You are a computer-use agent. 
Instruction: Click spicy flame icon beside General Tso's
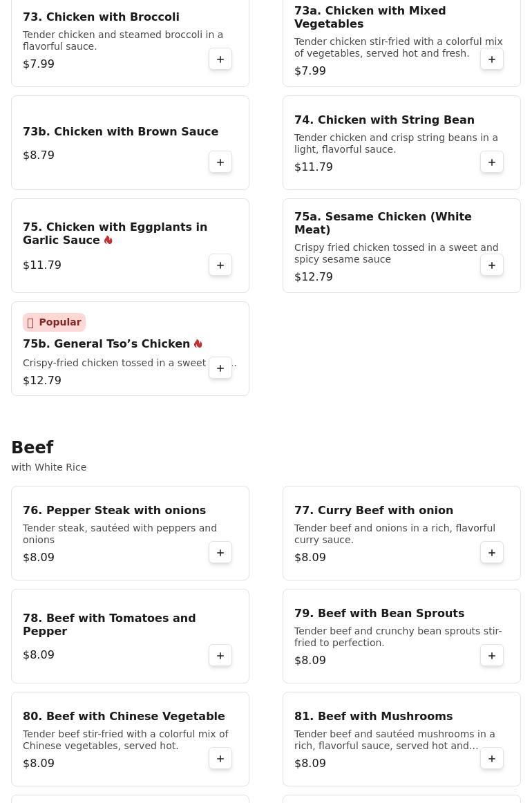[198, 343]
